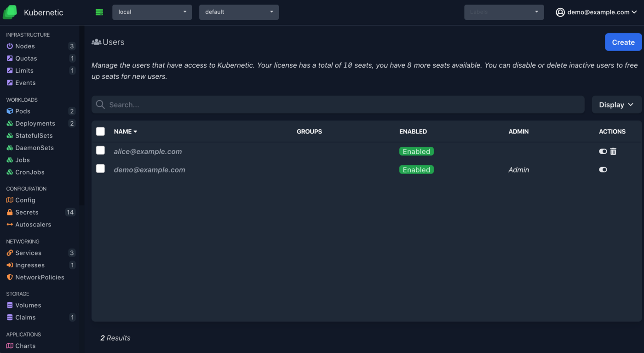Click the Secrets lock icon

click(10, 212)
